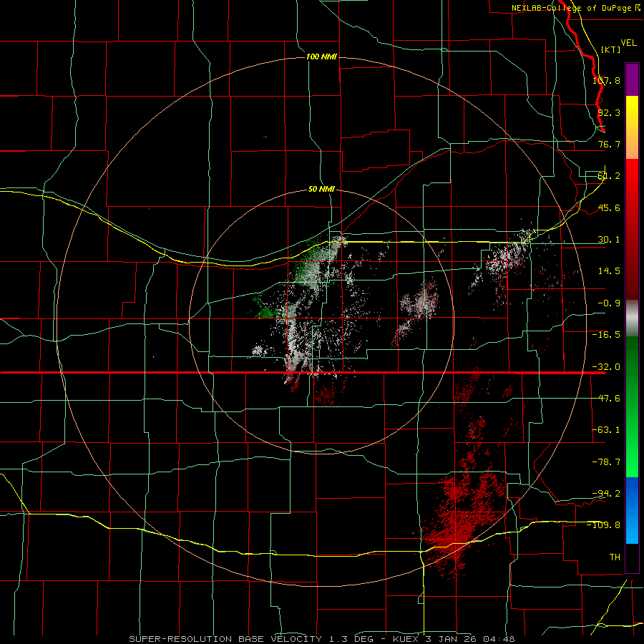Click the 61.2 velocity scale value
Viewport: 644px width, 644px height.
pyautogui.click(x=609, y=176)
